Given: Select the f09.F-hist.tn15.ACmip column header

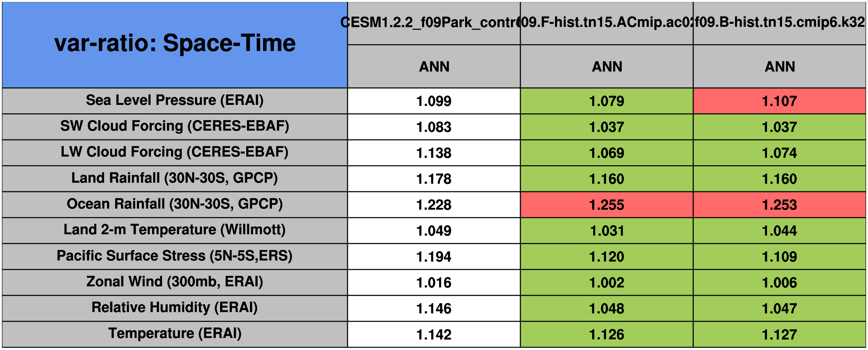Looking at the screenshot, I should (x=606, y=23).
